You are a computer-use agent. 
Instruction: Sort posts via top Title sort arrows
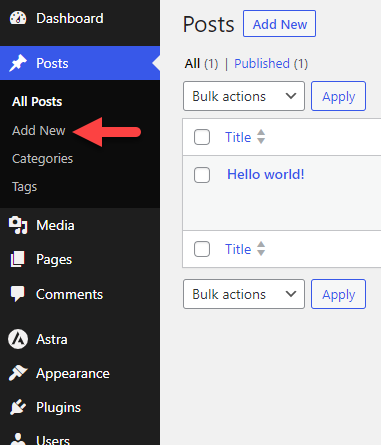tap(261, 137)
